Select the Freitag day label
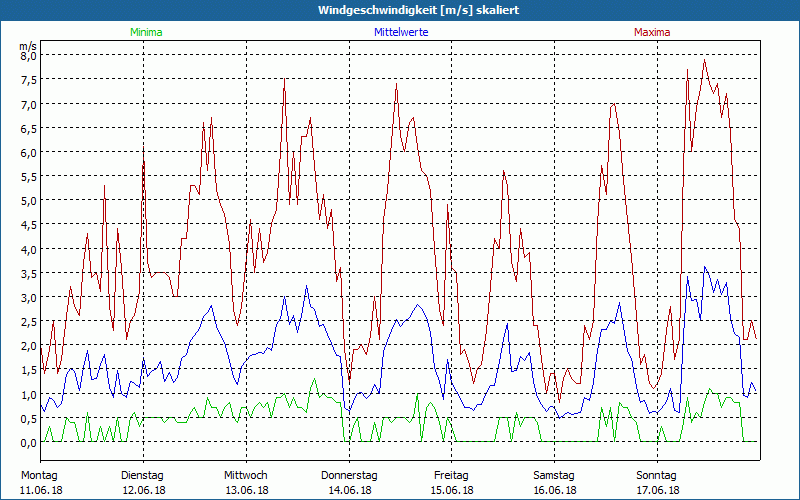The height and width of the screenshot is (500, 800). point(451,475)
